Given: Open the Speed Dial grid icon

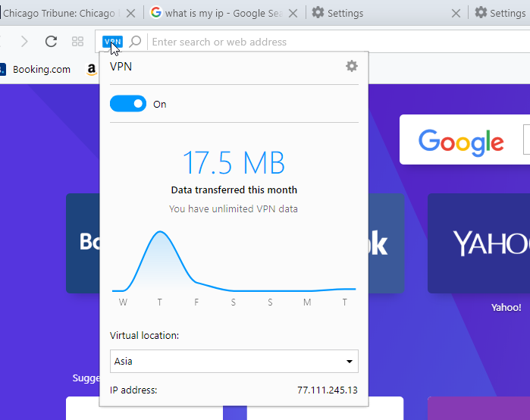Looking at the screenshot, I should (77, 42).
